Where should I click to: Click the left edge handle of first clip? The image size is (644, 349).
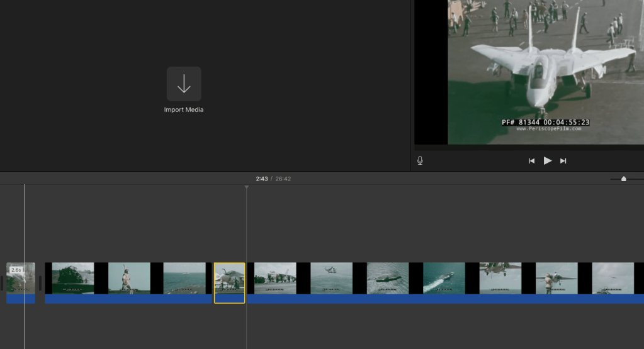tap(2, 283)
